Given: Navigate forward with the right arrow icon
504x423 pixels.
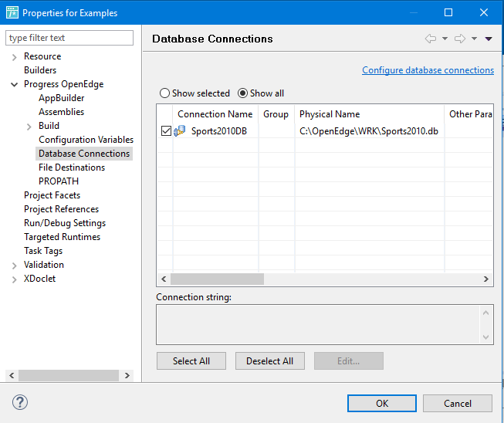Looking at the screenshot, I should click(x=460, y=39).
